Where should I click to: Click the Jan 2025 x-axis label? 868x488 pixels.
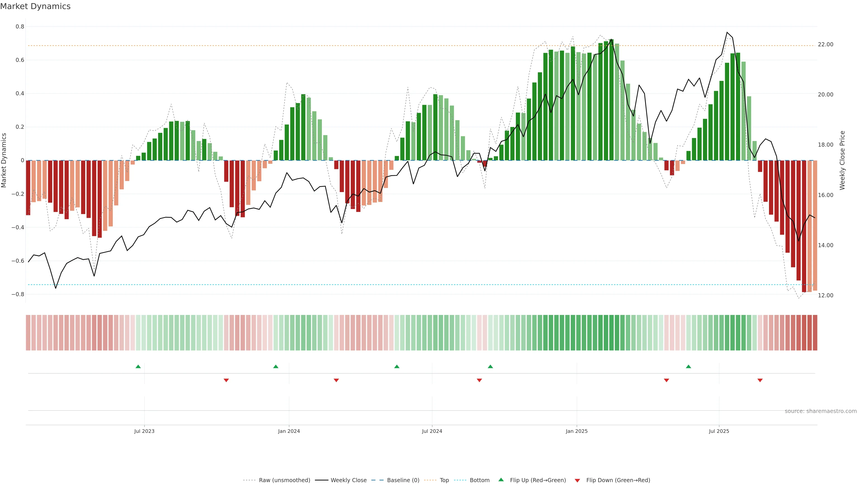[577, 431]
